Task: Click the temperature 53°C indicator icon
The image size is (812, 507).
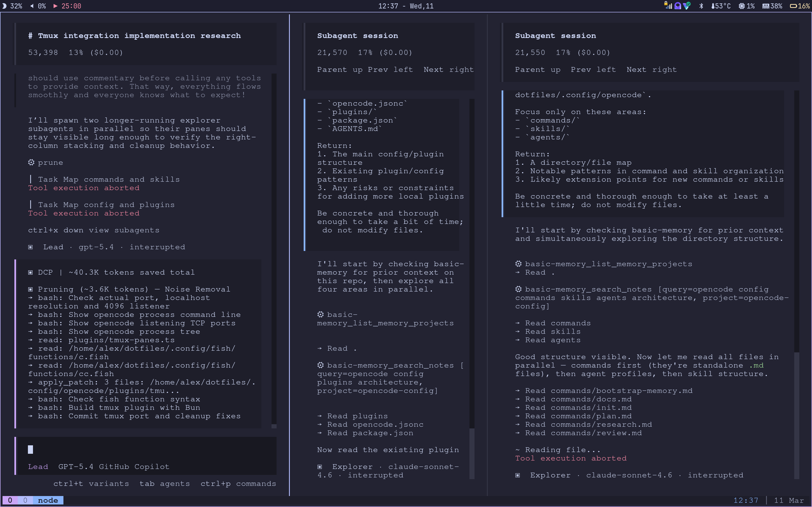Action: click(713, 6)
